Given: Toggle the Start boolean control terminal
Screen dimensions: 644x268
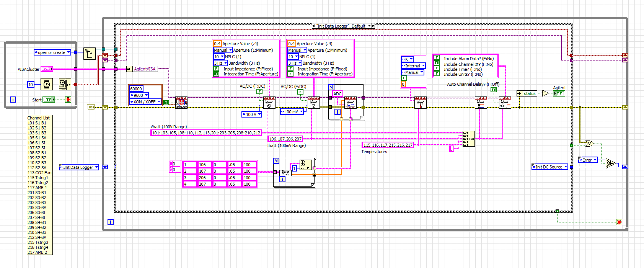Looking at the screenshot, I should click(49, 100).
